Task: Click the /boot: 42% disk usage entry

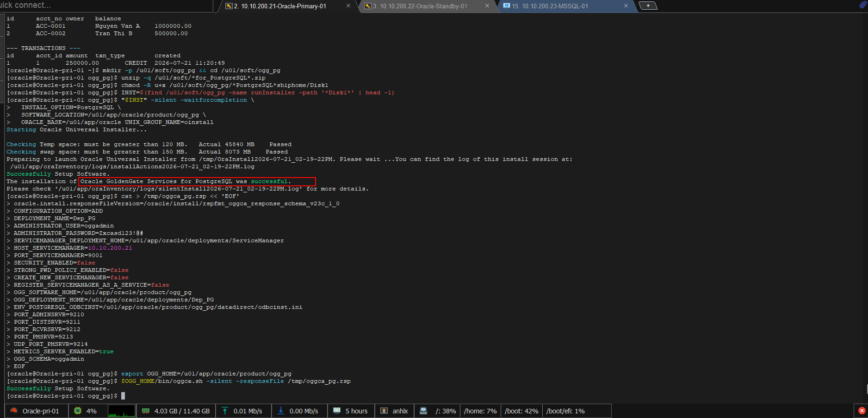Action: (521, 411)
